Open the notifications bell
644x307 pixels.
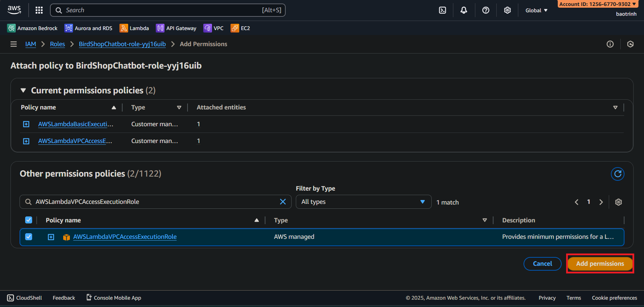point(463,10)
